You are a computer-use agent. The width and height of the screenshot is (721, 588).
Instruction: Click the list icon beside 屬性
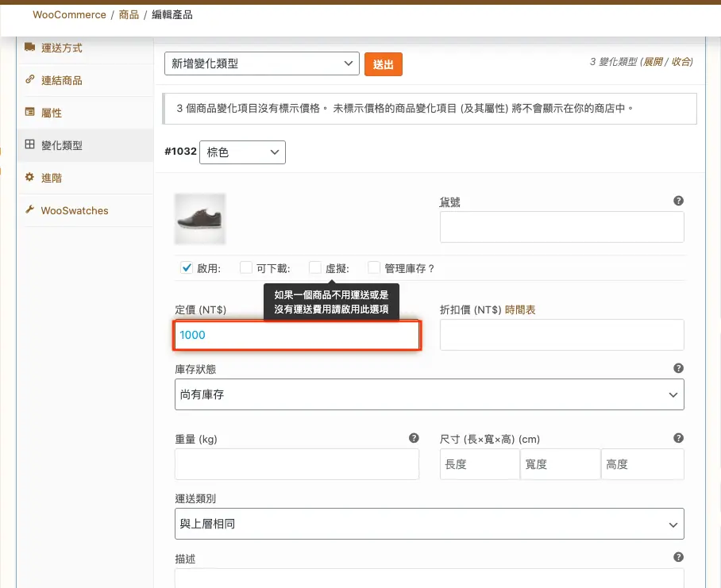click(30, 112)
